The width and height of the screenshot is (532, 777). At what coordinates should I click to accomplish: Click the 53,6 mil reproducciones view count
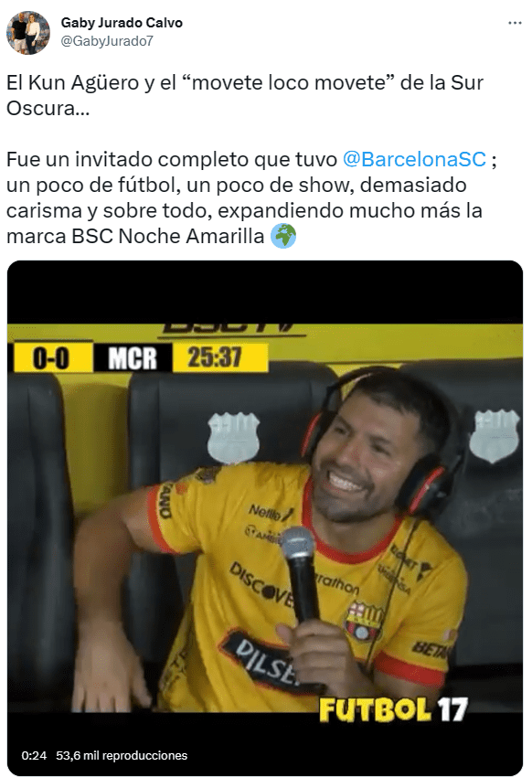point(122,755)
